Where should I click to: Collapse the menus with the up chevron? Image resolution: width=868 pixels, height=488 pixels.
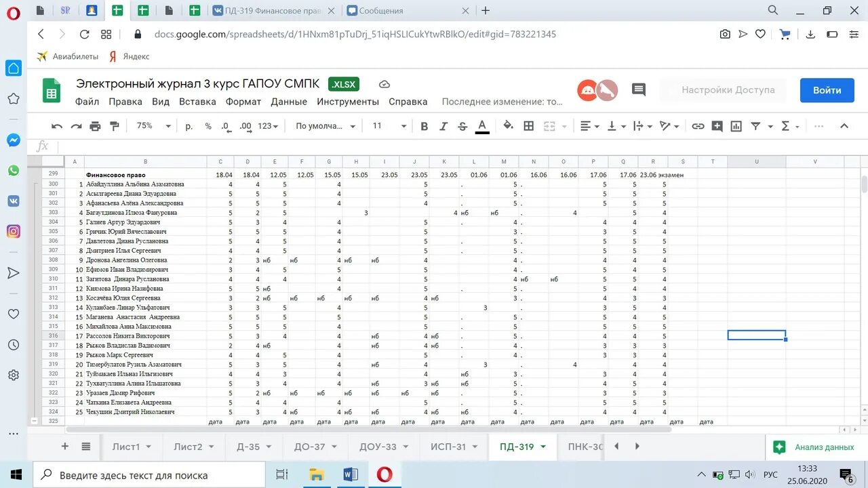tap(844, 126)
